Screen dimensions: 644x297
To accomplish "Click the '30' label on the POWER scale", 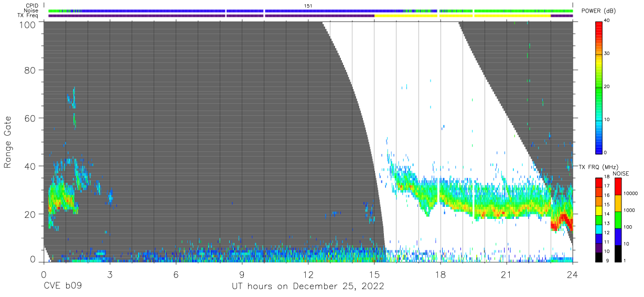I will (607, 53).
